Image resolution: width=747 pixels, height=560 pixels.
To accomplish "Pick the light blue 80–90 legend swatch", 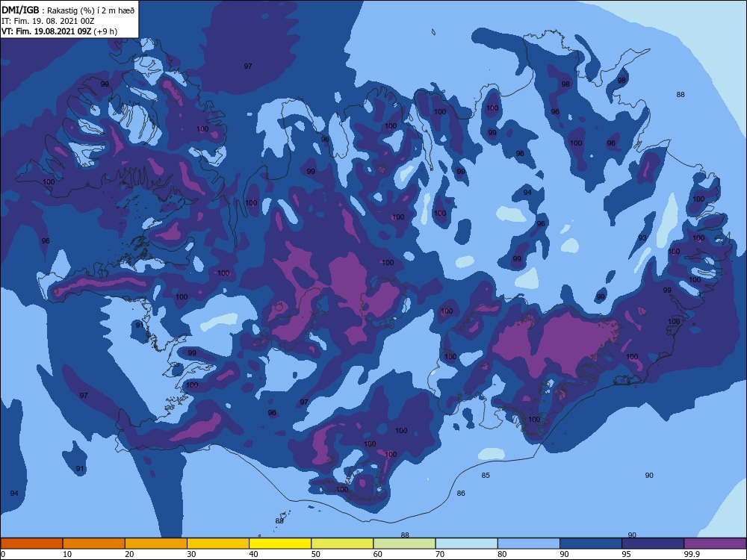I will coord(529,544).
